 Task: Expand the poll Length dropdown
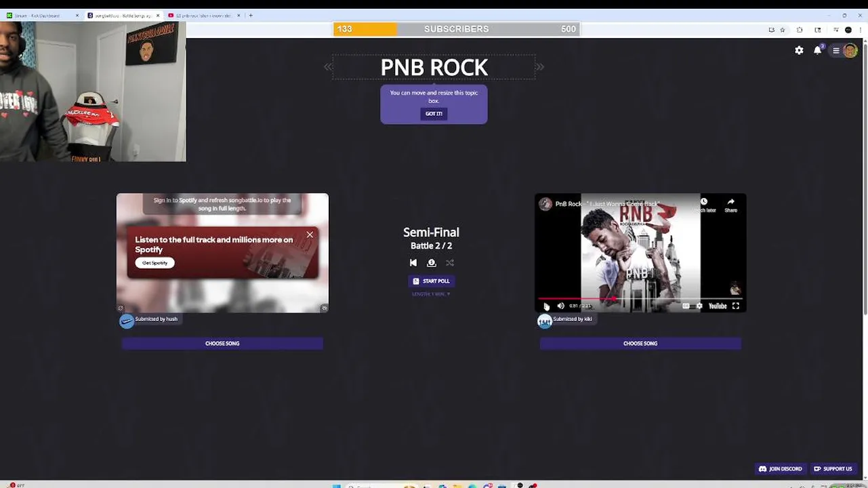pyautogui.click(x=431, y=294)
